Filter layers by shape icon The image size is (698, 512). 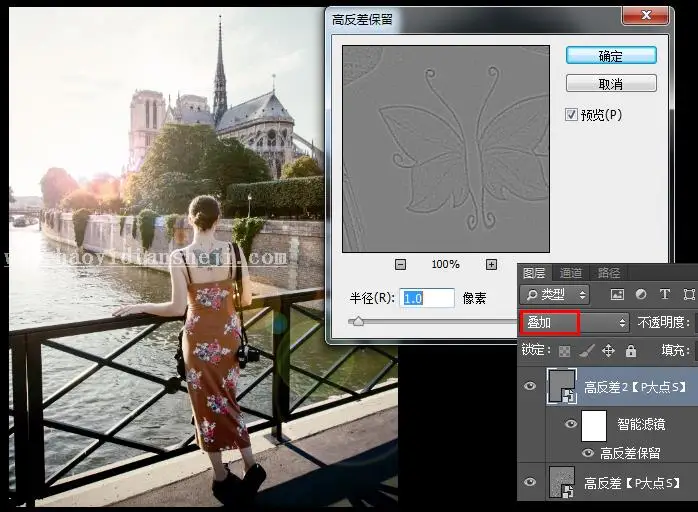(x=689, y=294)
